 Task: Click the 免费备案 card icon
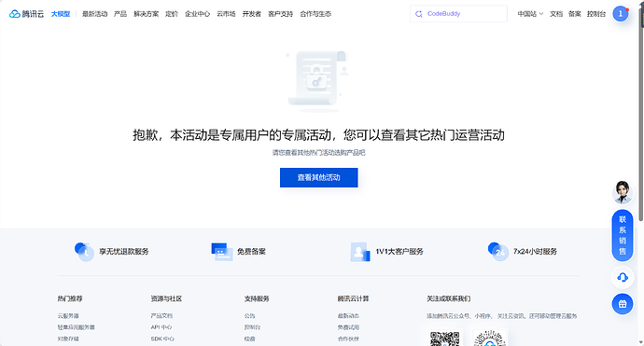tap(222, 252)
